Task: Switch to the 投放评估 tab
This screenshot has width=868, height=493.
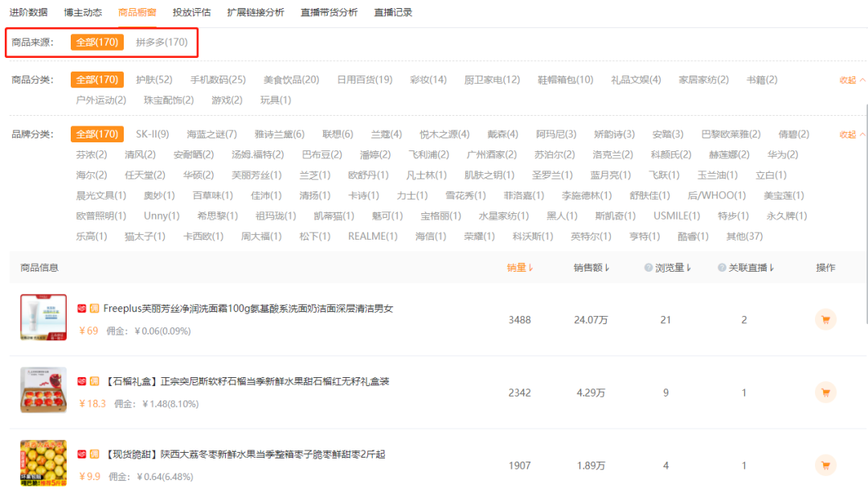Action: coord(191,12)
